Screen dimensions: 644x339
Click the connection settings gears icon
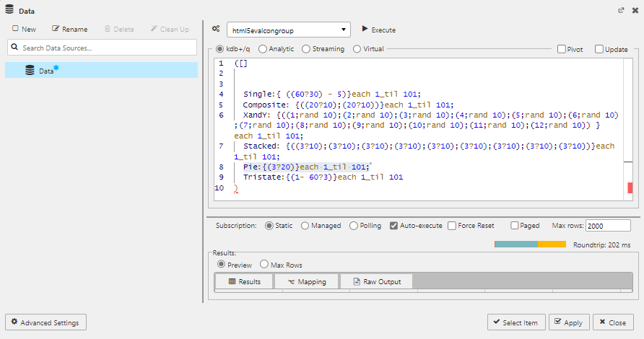(215, 30)
